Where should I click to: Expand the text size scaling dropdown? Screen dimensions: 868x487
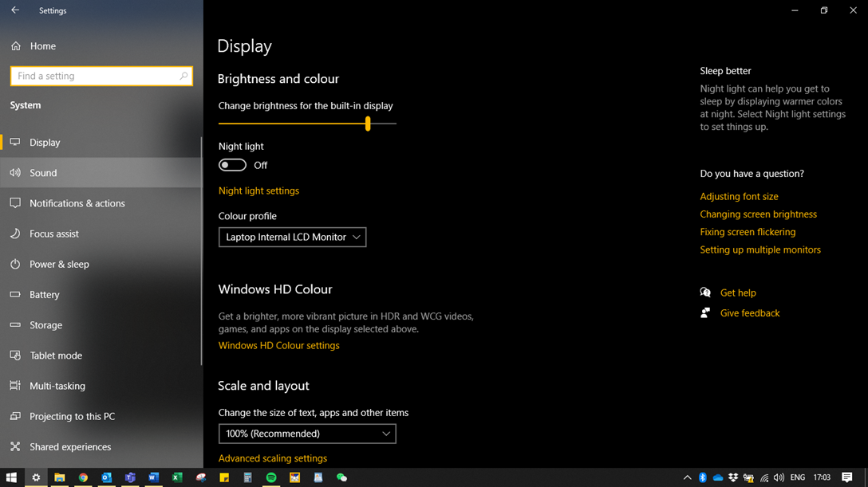coord(307,434)
